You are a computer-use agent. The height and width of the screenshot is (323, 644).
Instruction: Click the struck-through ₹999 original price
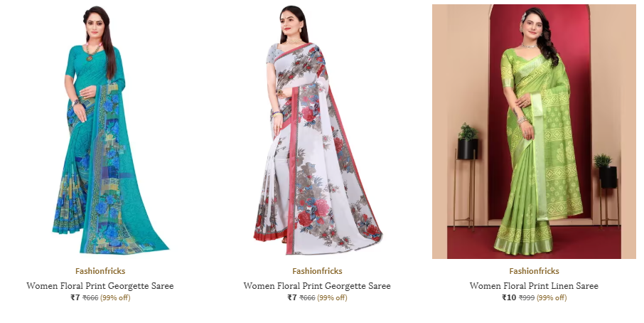tap(527, 298)
